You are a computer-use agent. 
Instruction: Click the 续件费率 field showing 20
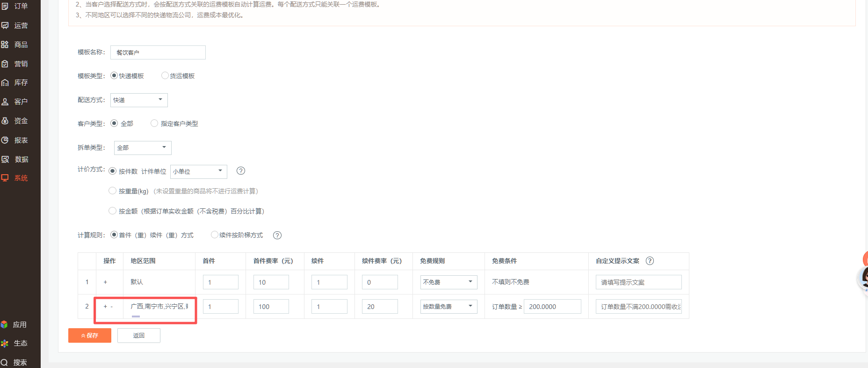(380, 306)
